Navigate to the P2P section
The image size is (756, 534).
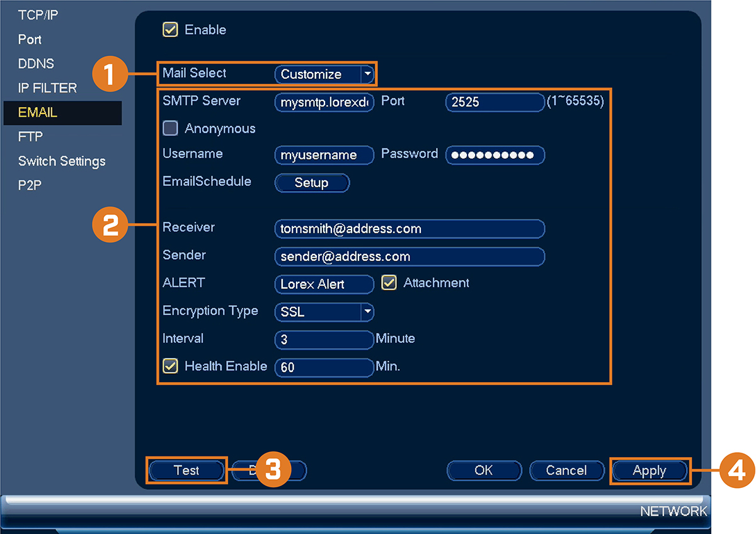30,185
